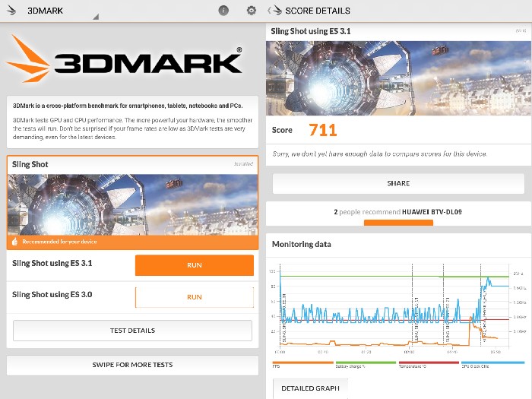This screenshot has height=399, width=532.
Task: Tap the large 3DMARK logo banner
Action: [124, 59]
